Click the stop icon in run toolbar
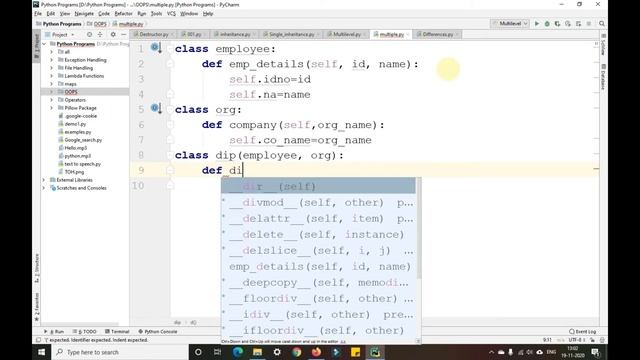This screenshot has height=360, width=640. coord(589,24)
